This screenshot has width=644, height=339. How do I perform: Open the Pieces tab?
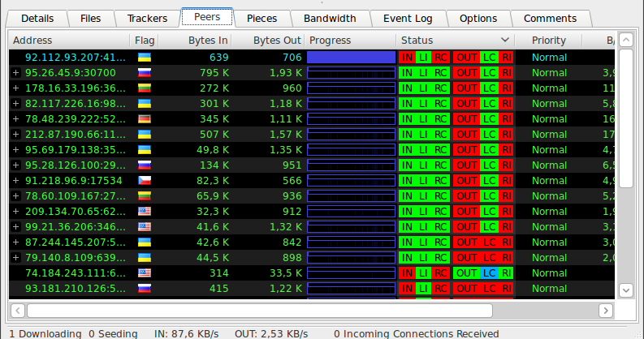[x=261, y=19]
